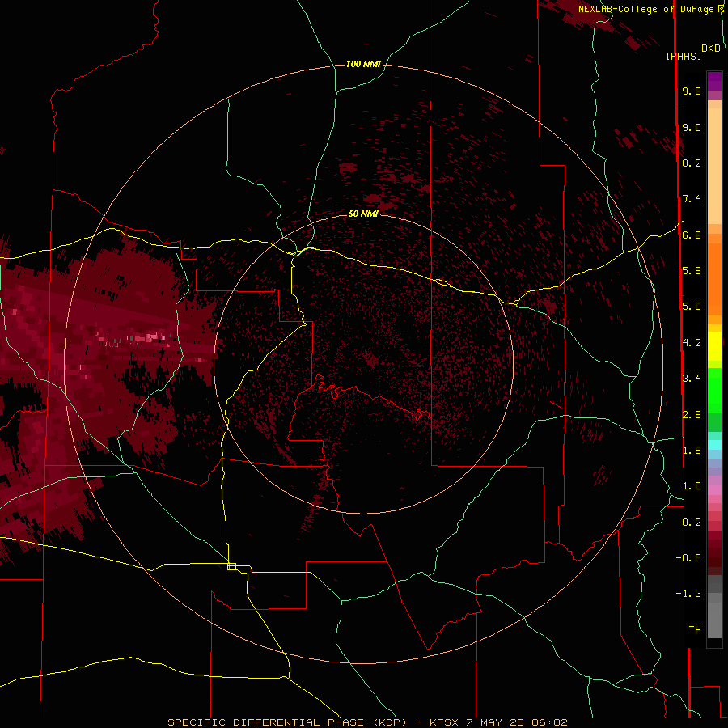728x728 pixels.
Task: Click the -1.3 value on the color scale
Action: pos(688,594)
